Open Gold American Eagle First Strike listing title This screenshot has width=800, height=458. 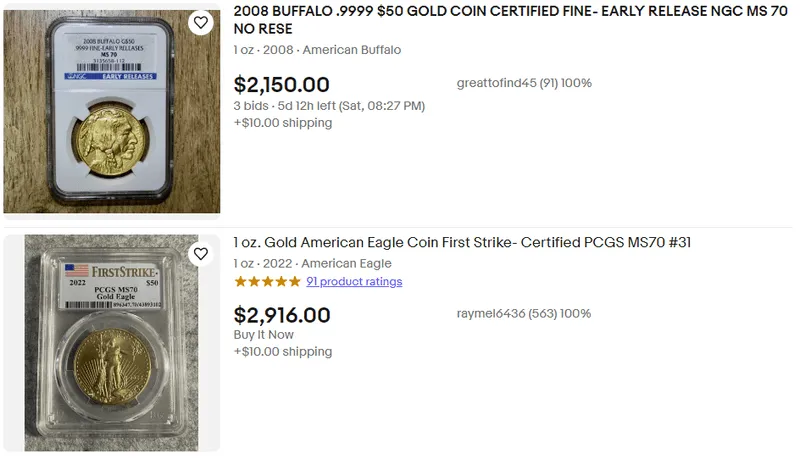[x=462, y=242]
